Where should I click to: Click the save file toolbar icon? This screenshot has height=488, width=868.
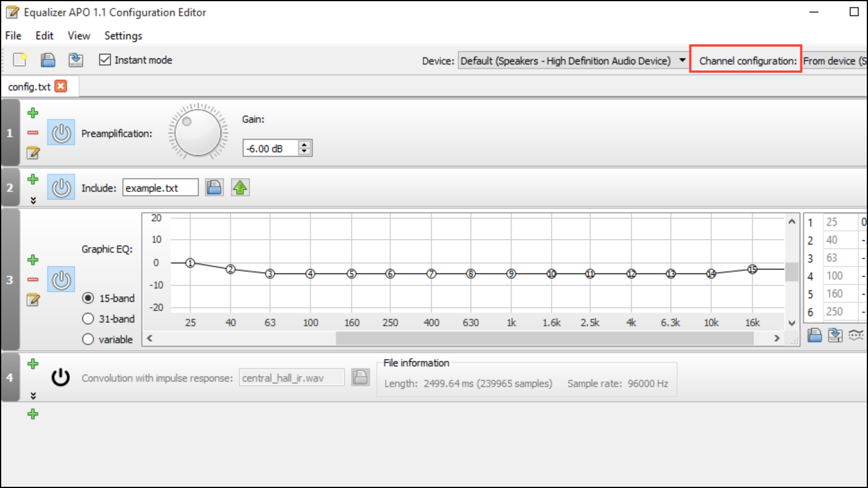click(75, 60)
